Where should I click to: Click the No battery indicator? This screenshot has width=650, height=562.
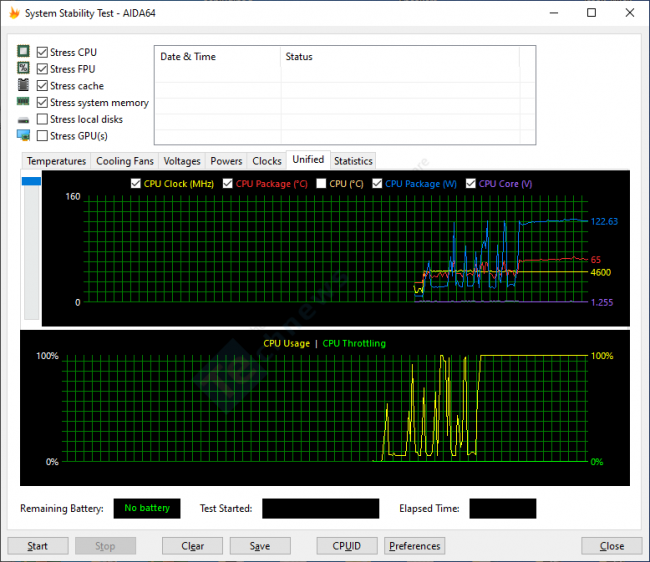pyautogui.click(x=147, y=508)
